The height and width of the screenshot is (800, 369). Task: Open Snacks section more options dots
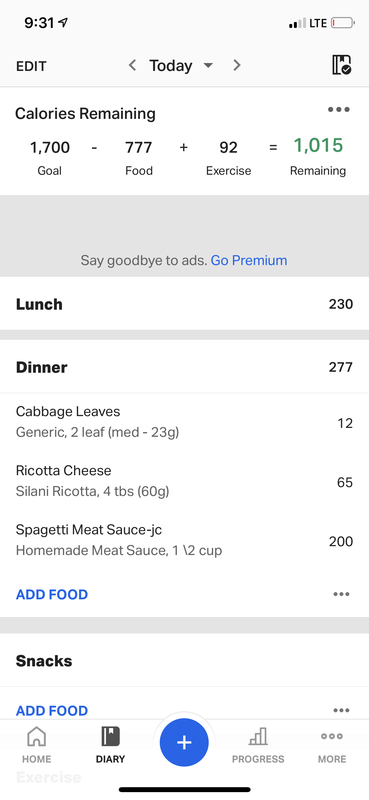[341, 710]
